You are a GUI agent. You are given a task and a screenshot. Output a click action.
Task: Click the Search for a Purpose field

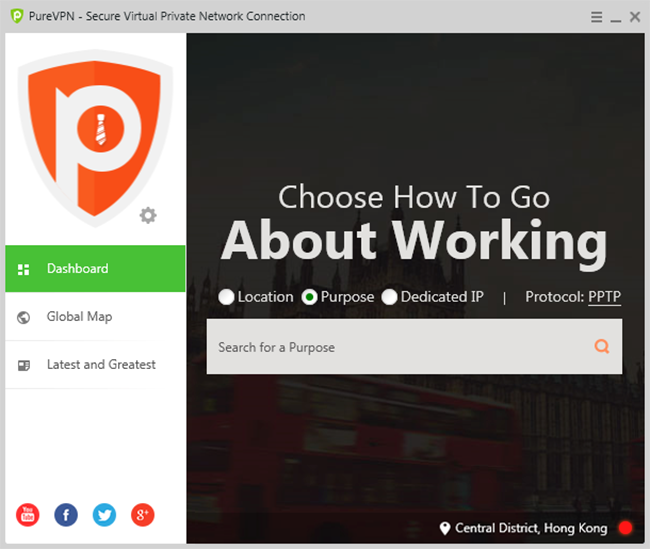[x=414, y=347]
